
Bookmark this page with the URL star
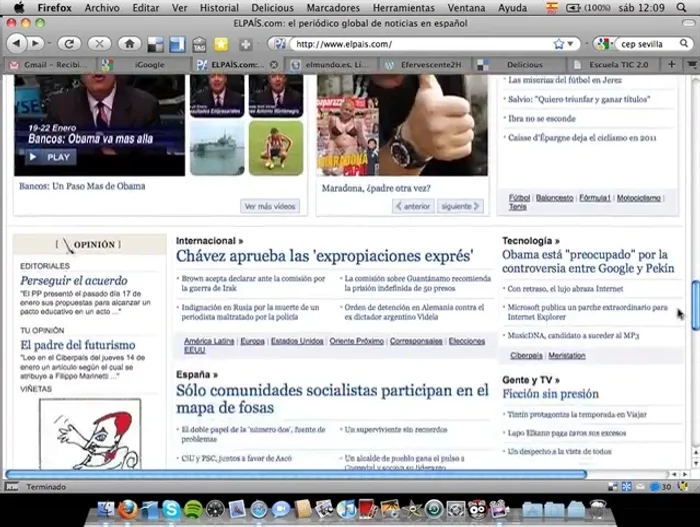click(x=558, y=44)
